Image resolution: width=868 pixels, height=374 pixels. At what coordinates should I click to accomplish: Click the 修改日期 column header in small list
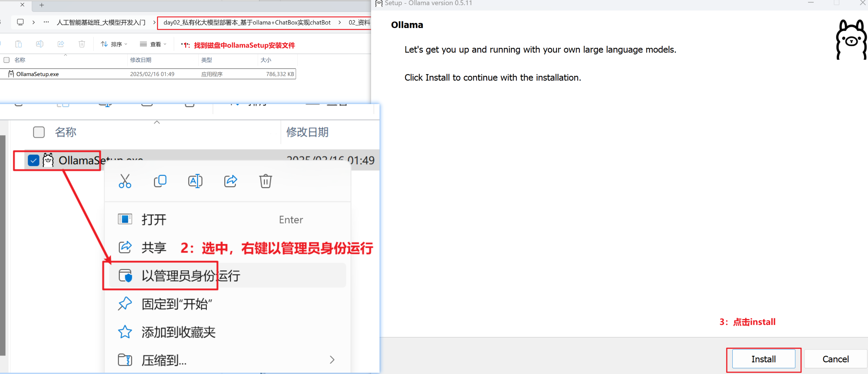tap(141, 60)
